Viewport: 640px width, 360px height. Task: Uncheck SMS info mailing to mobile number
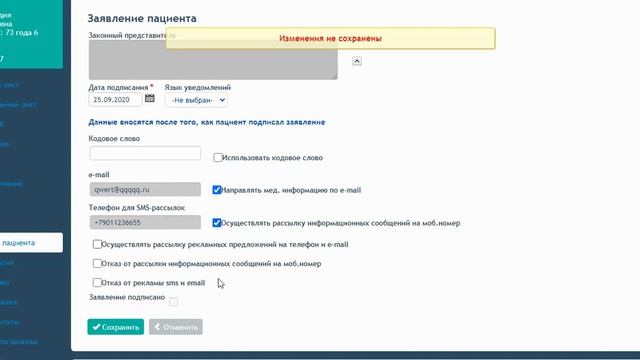[x=217, y=223]
